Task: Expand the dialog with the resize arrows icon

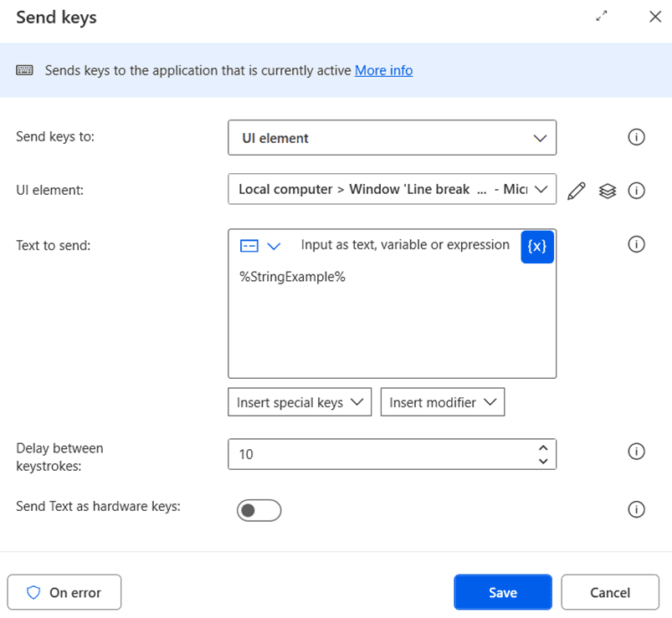Action: [602, 17]
